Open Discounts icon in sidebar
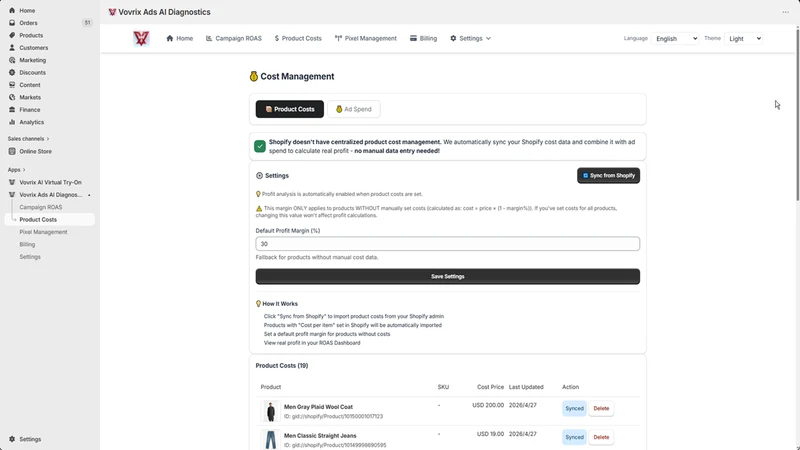Viewport: 800px width, 450px height. (x=12, y=72)
